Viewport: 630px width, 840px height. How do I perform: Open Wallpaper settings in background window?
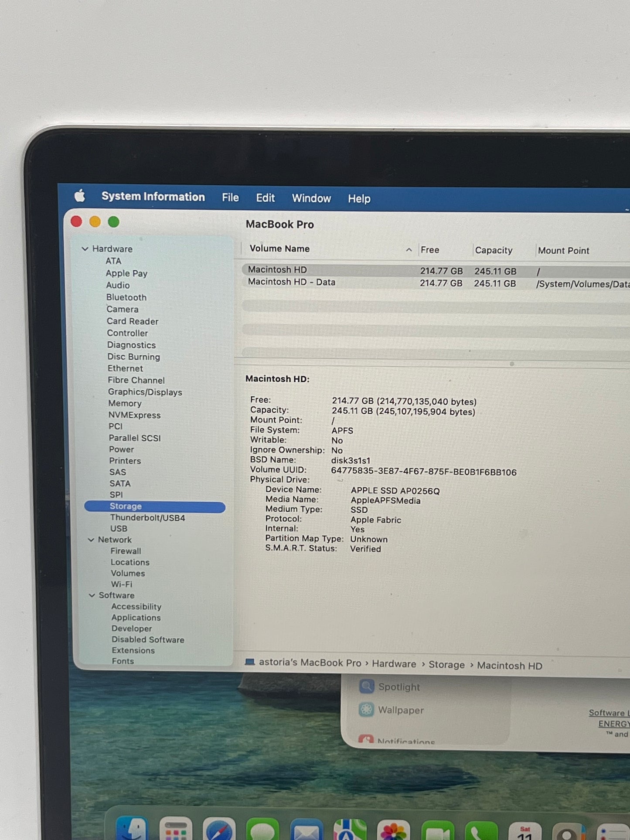point(401,710)
